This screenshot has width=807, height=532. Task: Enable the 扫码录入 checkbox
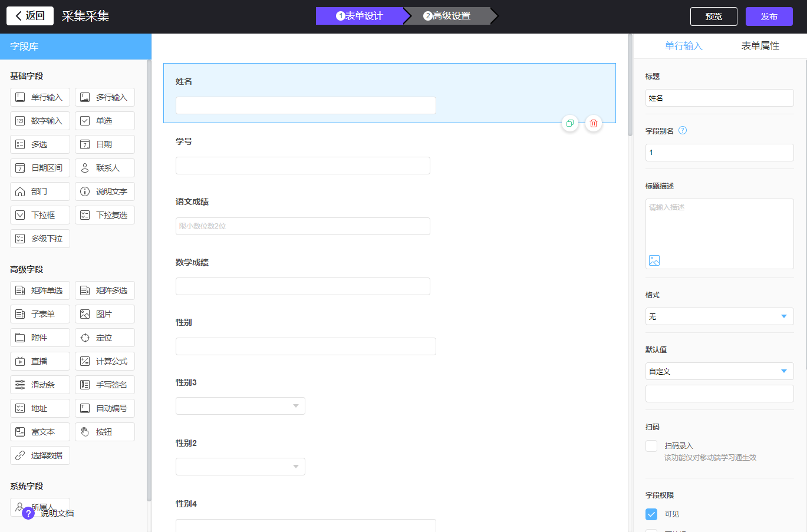click(651, 446)
